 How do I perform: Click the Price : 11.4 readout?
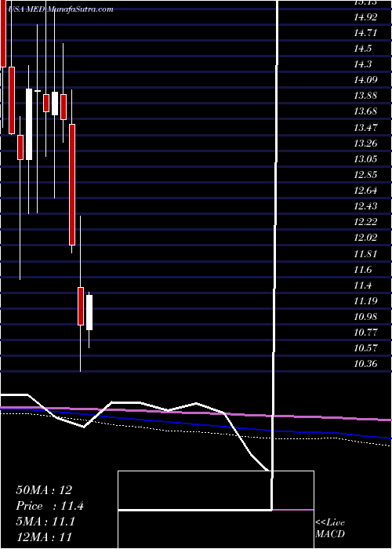pyautogui.click(x=50, y=506)
